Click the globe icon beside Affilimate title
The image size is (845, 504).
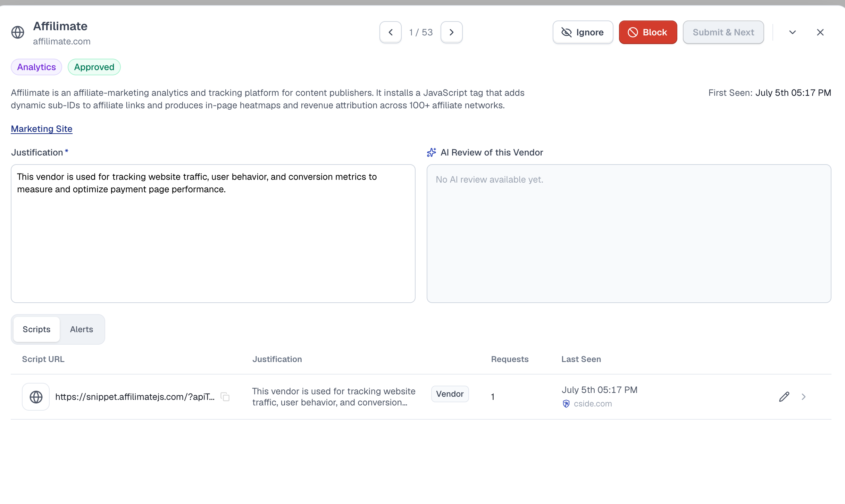tap(18, 32)
